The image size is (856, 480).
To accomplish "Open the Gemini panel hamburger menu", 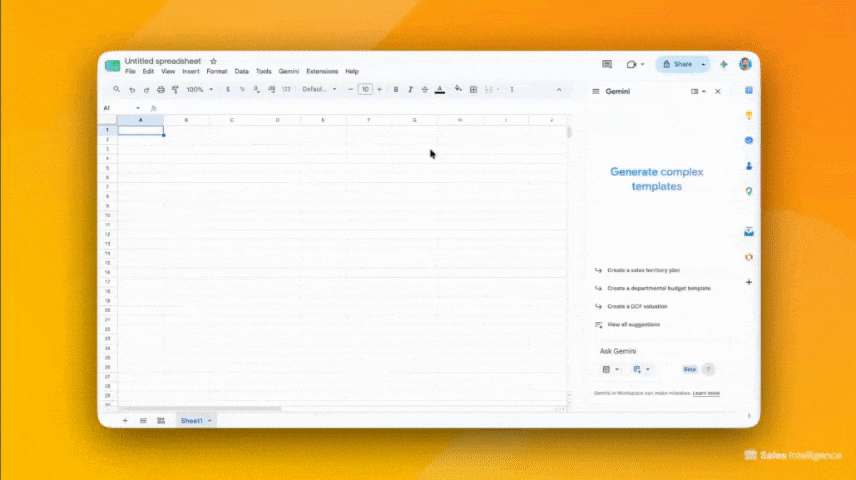I will pyautogui.click(x=596, y=92).
